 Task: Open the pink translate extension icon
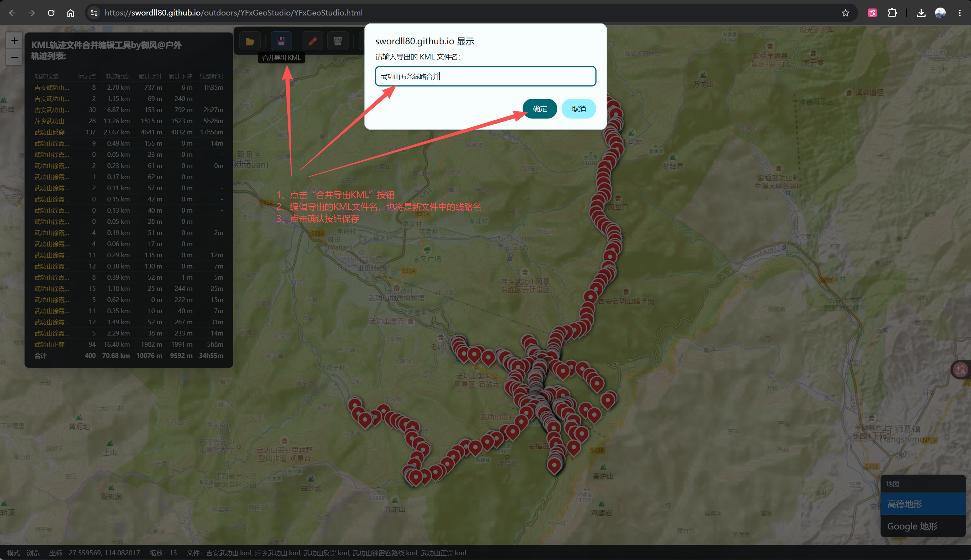click(872, 13)
